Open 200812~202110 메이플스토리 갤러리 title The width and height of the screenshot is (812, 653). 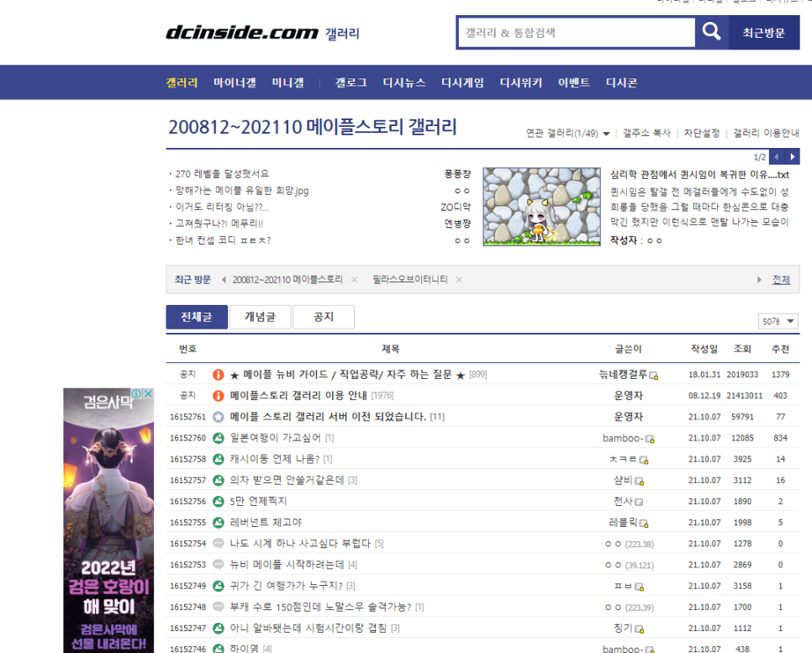(312, 127)
